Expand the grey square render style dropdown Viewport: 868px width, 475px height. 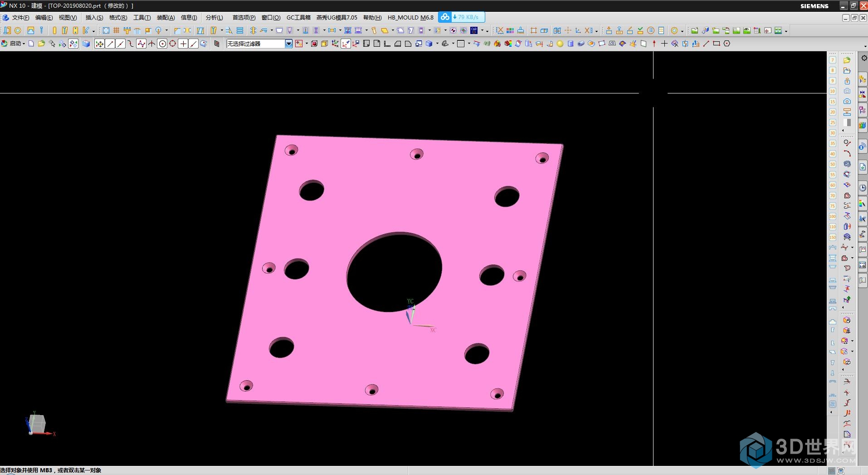(x=468, y=44)
